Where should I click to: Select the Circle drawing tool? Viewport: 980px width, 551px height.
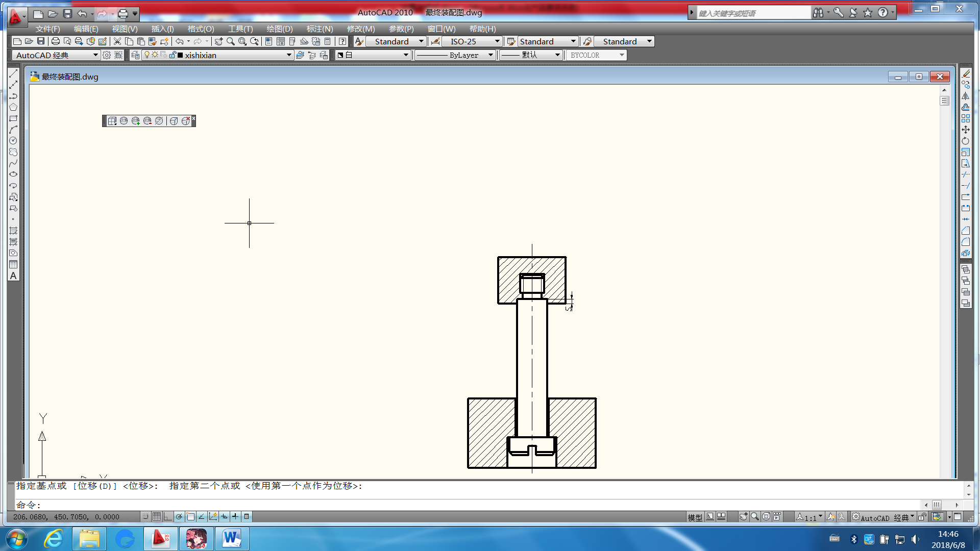13,141
